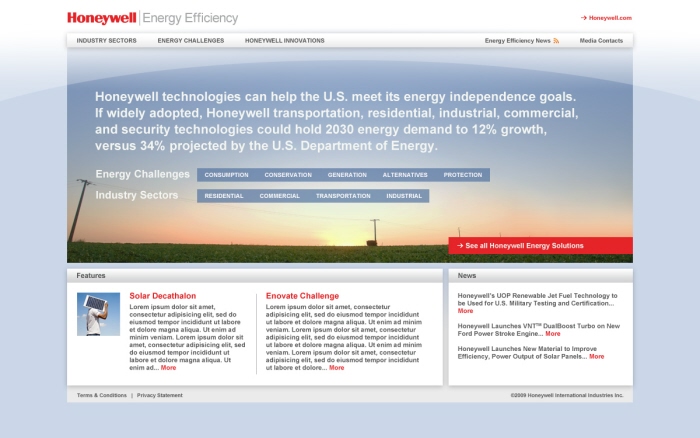Viewport: 700px width, 438px height.
Task: Click the RSS feed icon
Action: 556,41
